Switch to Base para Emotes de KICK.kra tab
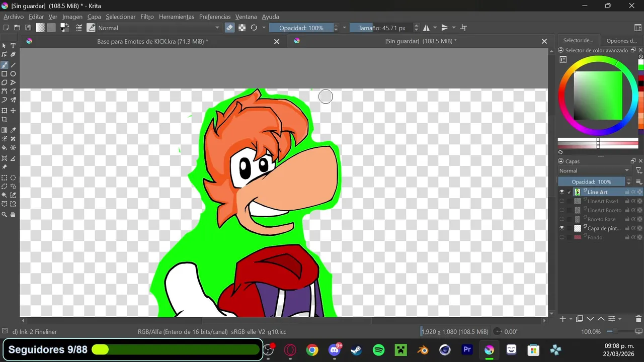The height and width of the screenshot is (362, 644). 152,41
